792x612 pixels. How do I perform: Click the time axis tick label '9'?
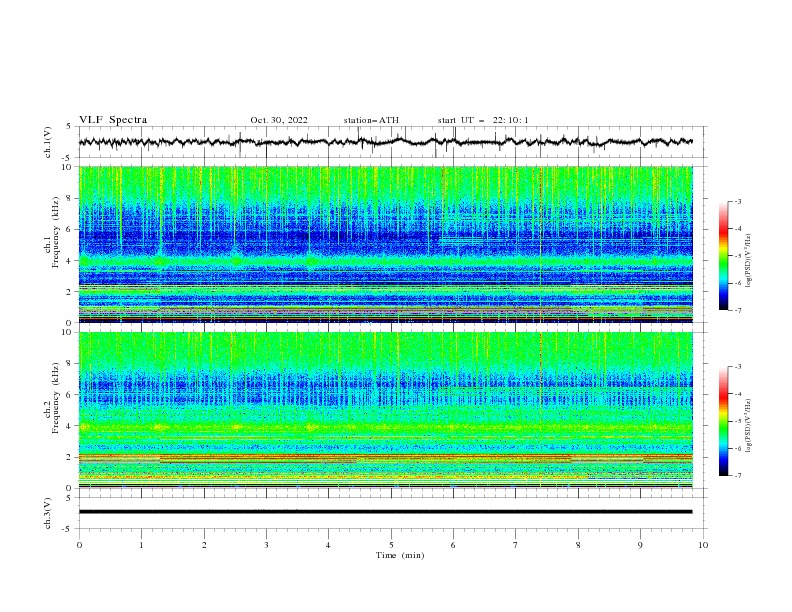[640, 545]
